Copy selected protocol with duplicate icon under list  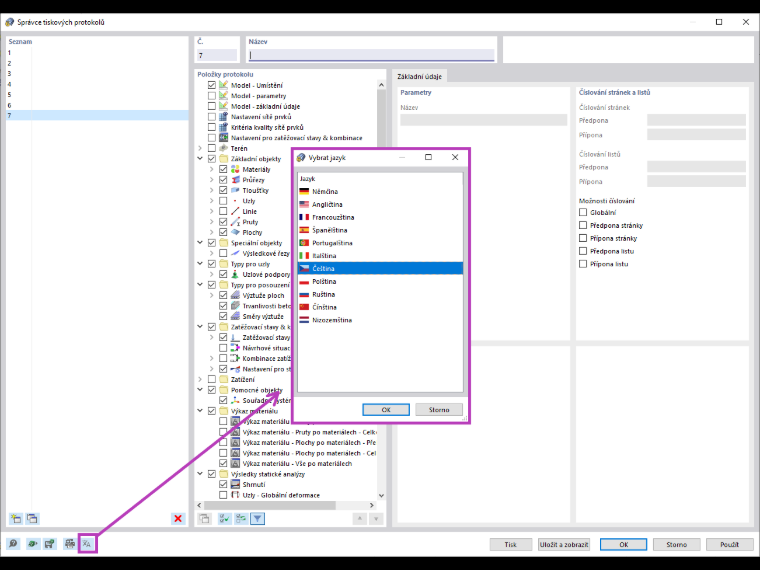point(32,519)
